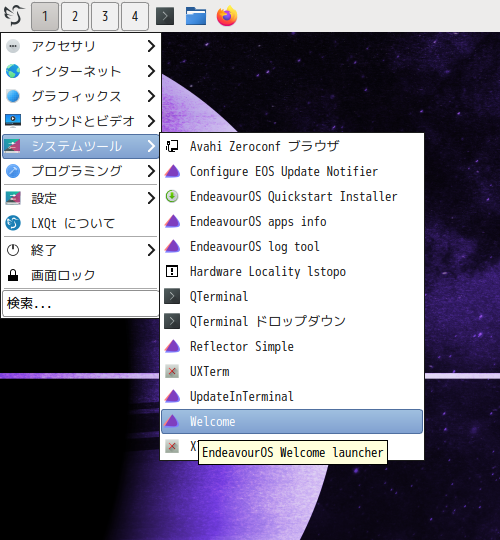
Task: Switch to workspace 2
Action: tap(75, 16)
